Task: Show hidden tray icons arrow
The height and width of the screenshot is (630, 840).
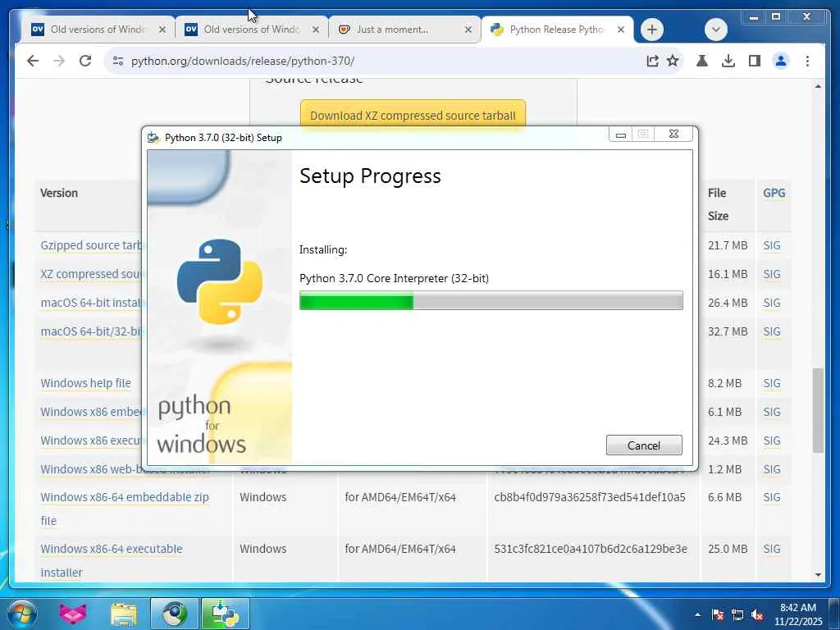Action: (x=697, y=614)
